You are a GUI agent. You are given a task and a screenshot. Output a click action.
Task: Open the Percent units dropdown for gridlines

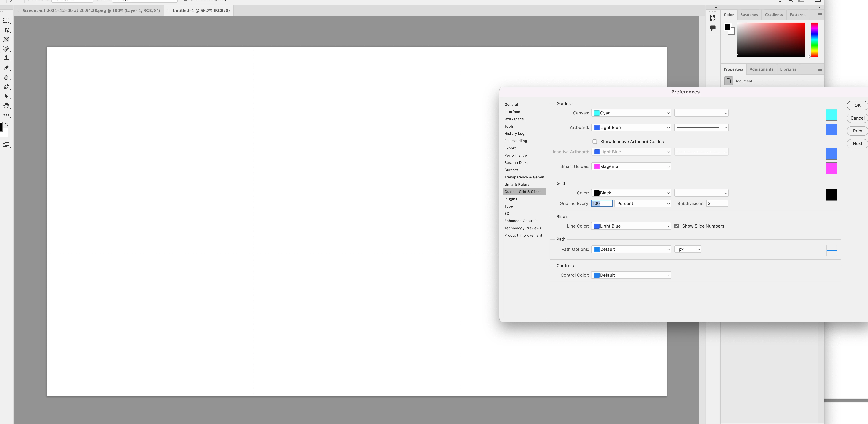(x=643, y=204)
